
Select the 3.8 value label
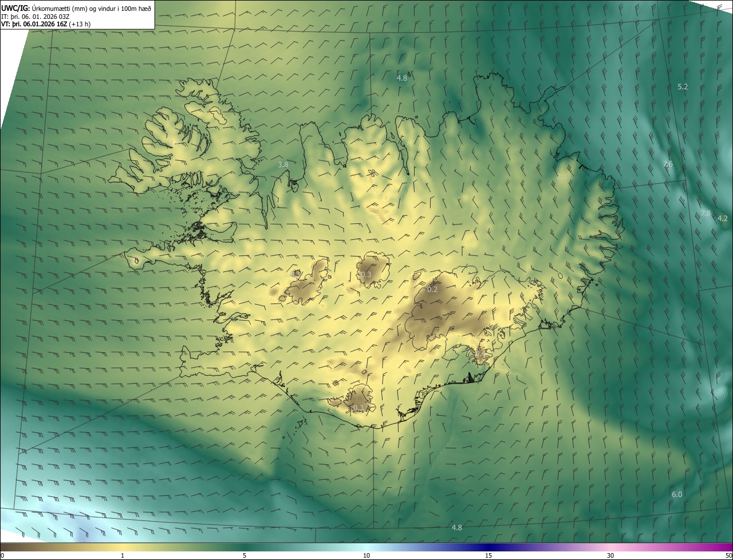283,165
